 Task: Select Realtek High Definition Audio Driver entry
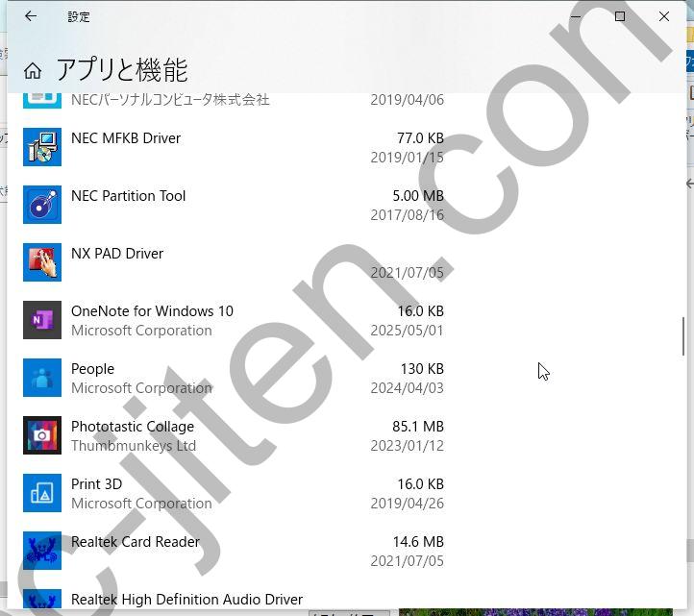[186, 600]
